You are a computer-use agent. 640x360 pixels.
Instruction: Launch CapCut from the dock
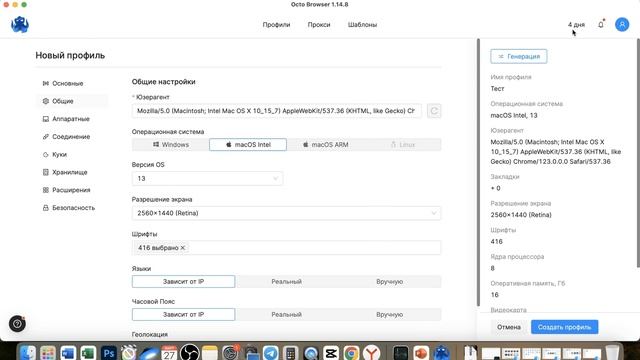tap(331, 353)
